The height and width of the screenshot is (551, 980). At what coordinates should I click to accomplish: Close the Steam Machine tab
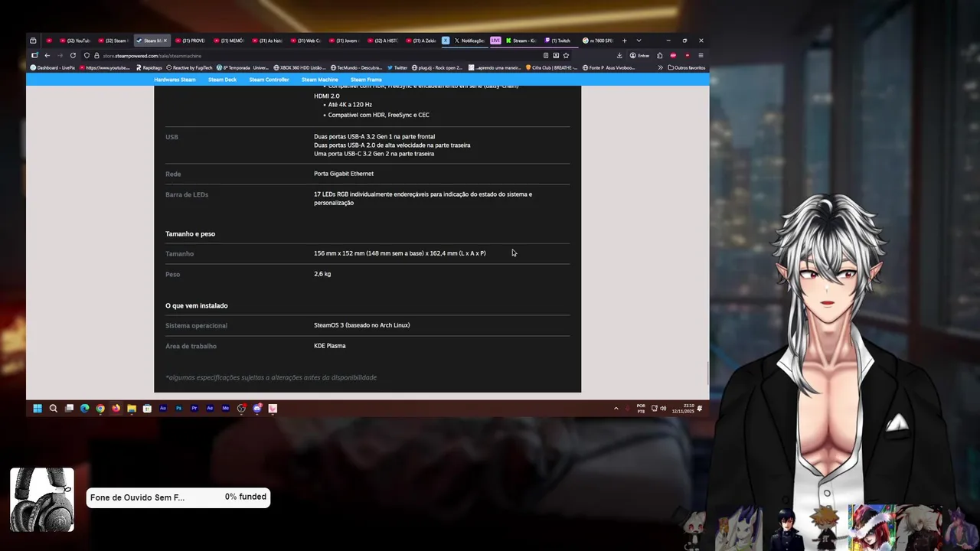click(x=165, y=41)
